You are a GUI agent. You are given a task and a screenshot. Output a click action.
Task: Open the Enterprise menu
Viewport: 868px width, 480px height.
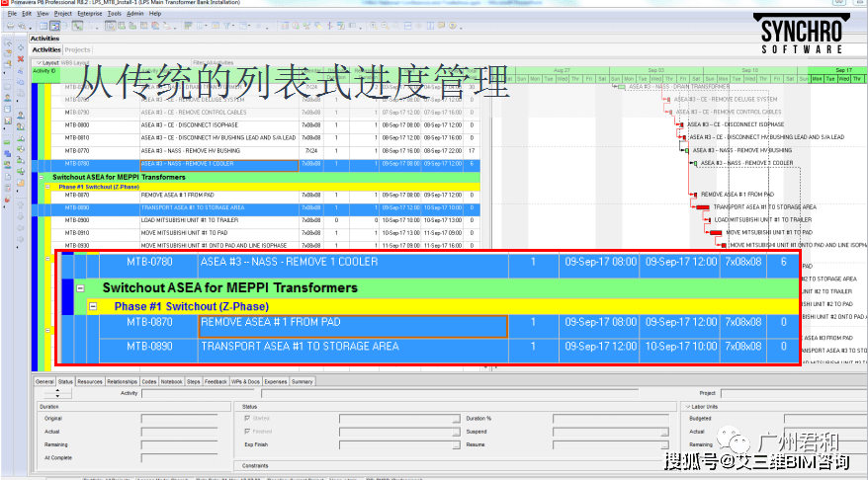[90, 13]
